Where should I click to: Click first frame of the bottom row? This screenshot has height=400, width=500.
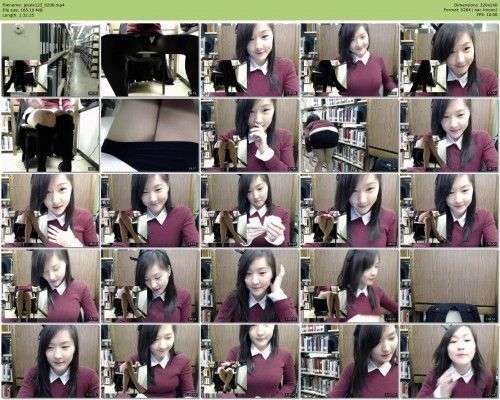[x=50, y=361]
